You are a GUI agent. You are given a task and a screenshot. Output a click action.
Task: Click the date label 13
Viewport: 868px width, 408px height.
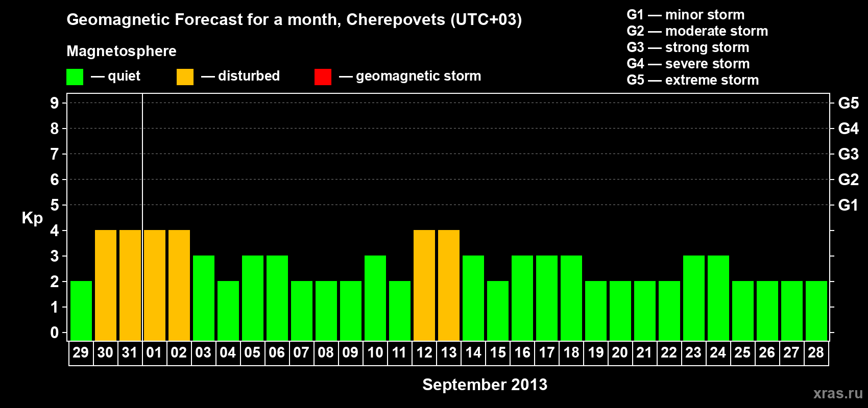point(448,352)
